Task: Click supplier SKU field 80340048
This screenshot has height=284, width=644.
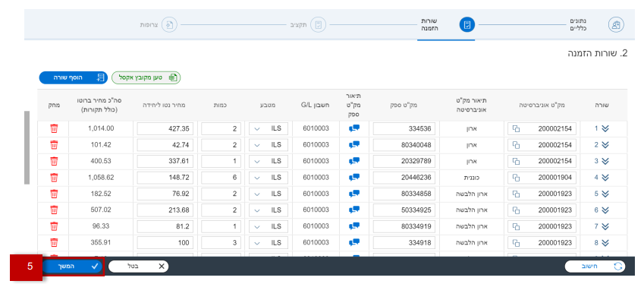Action: pyautogui.click(x=404, y=145)
